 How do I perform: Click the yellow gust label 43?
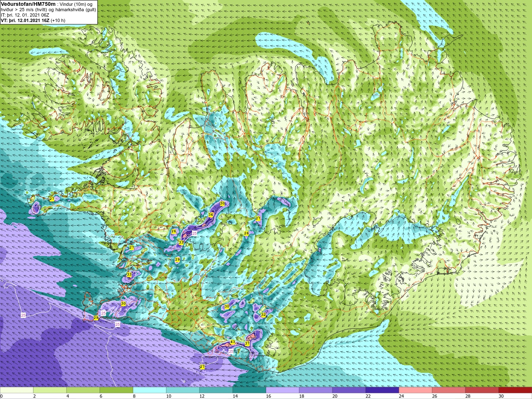[x=233, y=342]
